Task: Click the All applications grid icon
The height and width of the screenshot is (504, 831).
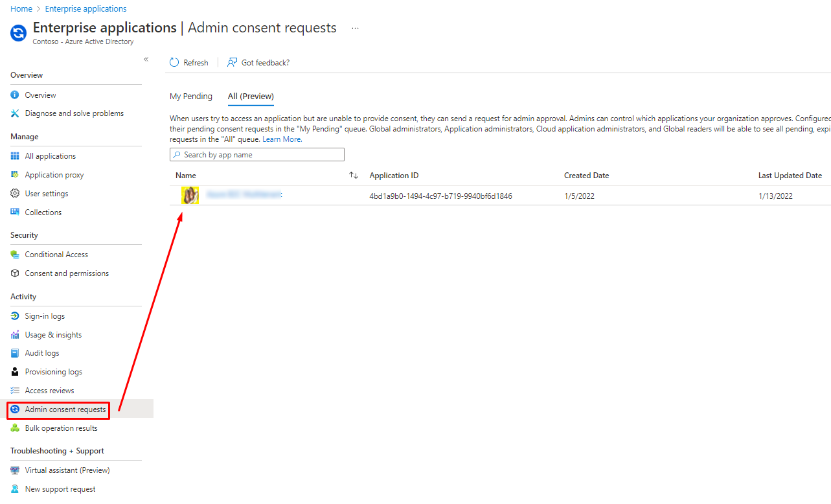Action: pos(15,156)
